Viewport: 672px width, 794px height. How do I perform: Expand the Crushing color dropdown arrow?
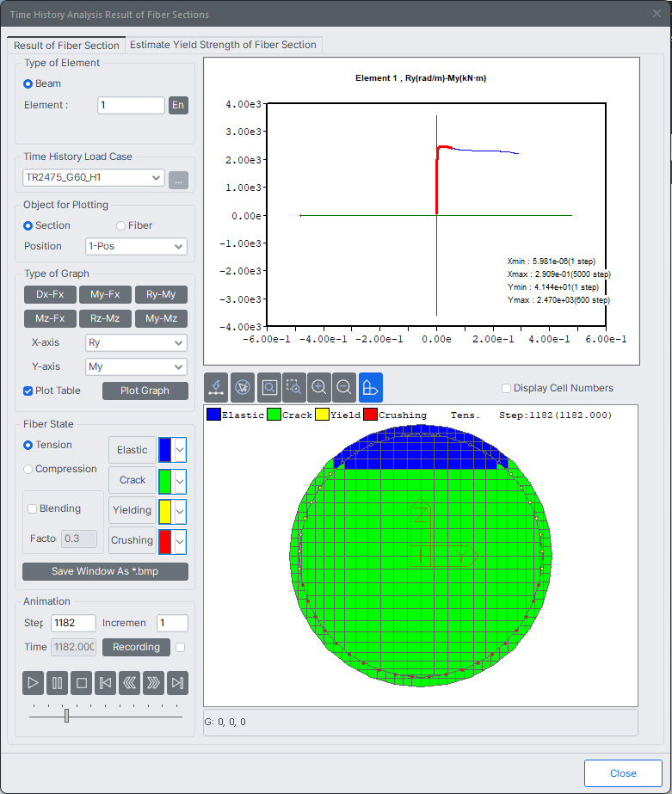(x=180, y=541)
